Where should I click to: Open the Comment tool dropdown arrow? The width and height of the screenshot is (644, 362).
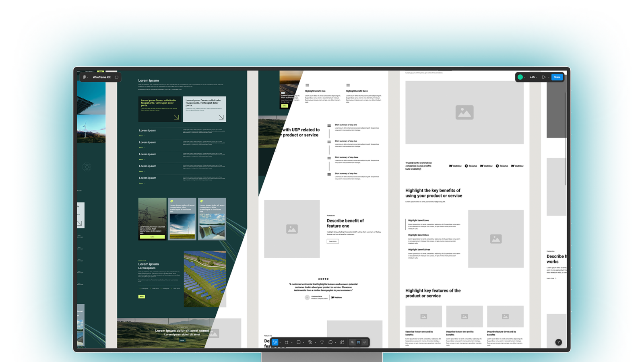tap(335, 343)
